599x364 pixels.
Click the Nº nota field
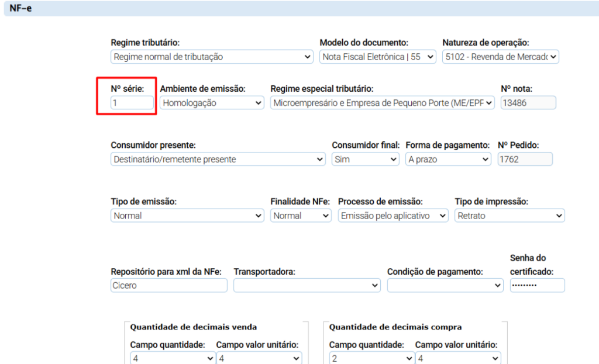point(528,103)
